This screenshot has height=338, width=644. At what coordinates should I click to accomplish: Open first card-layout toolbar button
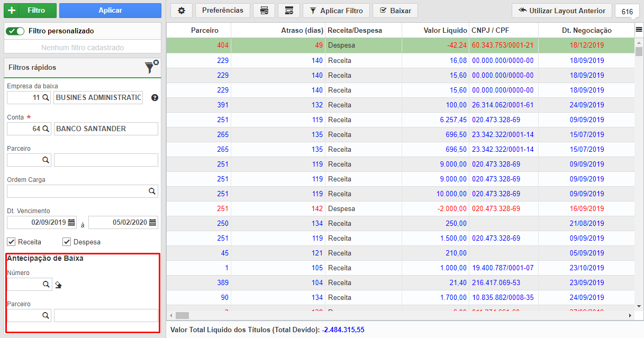pyautogui.click(x=264, y=11)
